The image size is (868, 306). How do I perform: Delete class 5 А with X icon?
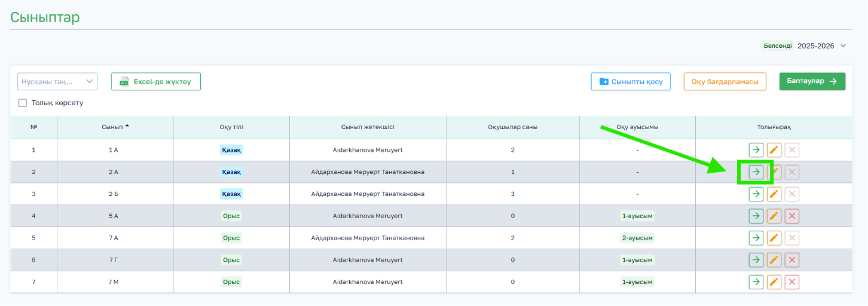(792, 216)
